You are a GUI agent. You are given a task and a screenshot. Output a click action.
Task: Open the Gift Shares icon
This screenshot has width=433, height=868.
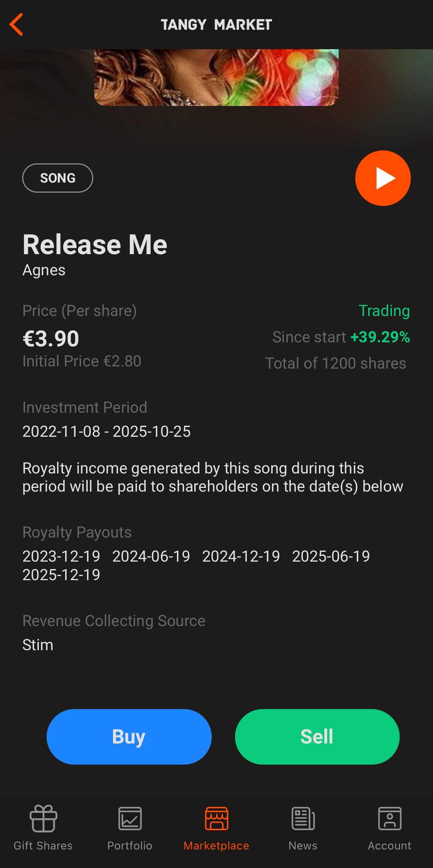pos(43,819)
